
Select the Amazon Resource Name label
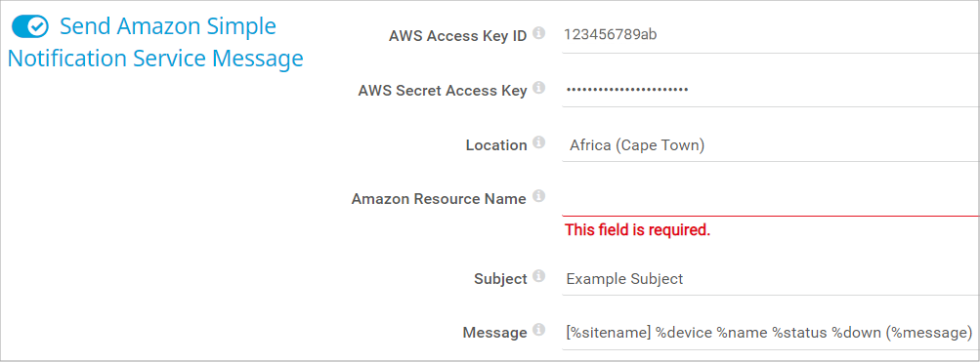click(439, 200)
